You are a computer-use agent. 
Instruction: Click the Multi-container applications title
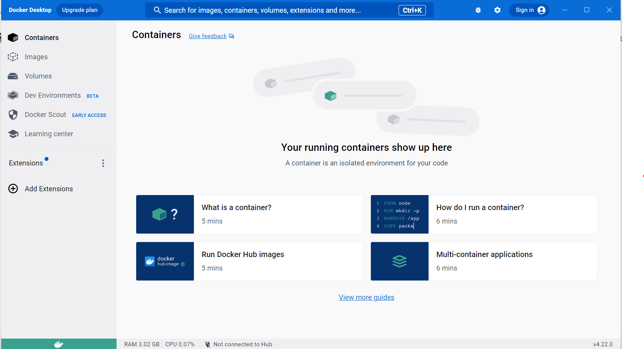point(485,254)
